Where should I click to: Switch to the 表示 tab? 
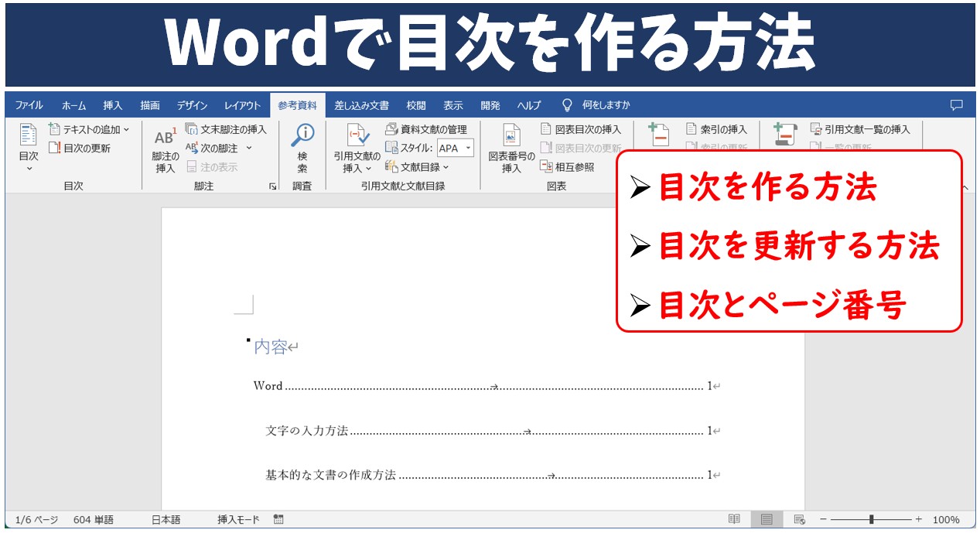(x=453, y=105)
